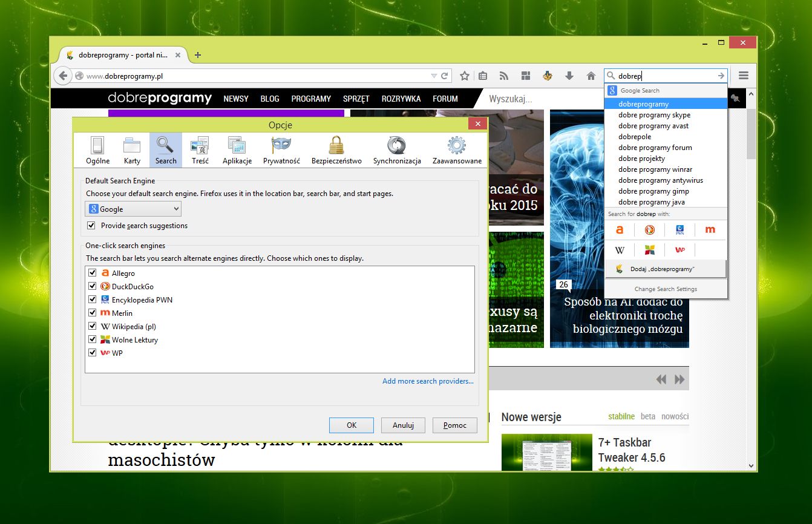Viewport: 812px width, 524px height.
Task: Open the downloads arrow icon
Action: tap(569, 76)
